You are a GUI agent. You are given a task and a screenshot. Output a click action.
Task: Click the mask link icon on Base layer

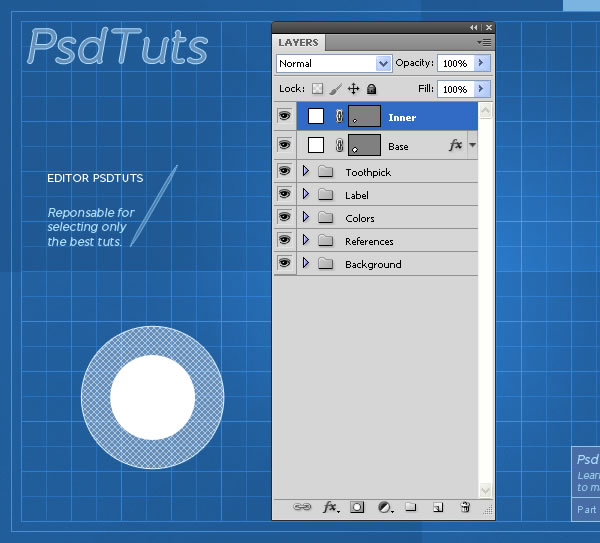tap(339, 145)
